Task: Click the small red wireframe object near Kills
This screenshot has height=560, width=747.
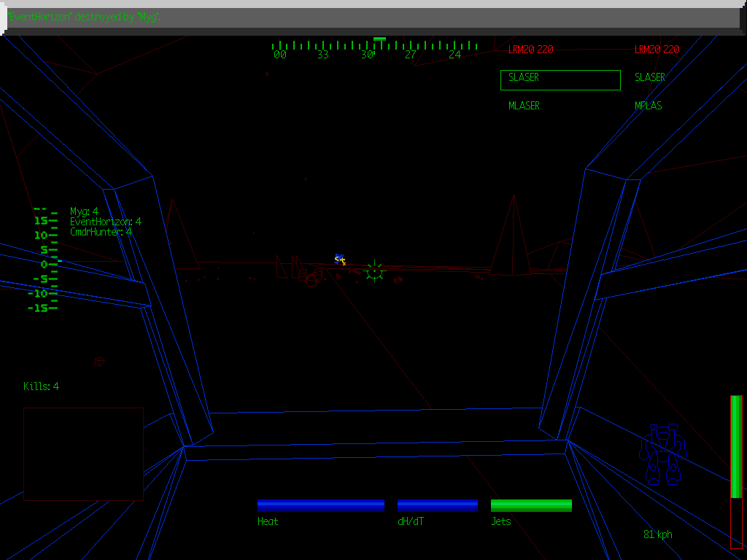Action: click(99, 361)
